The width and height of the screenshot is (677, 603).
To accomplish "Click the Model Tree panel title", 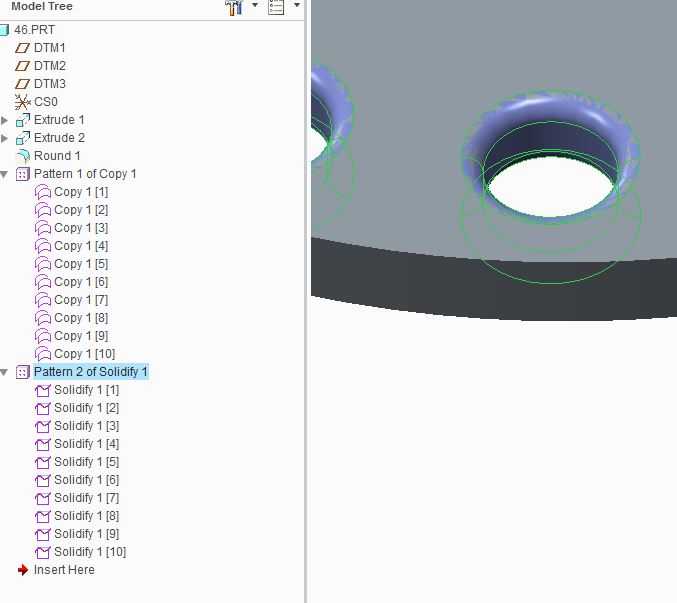I will 42,6.
